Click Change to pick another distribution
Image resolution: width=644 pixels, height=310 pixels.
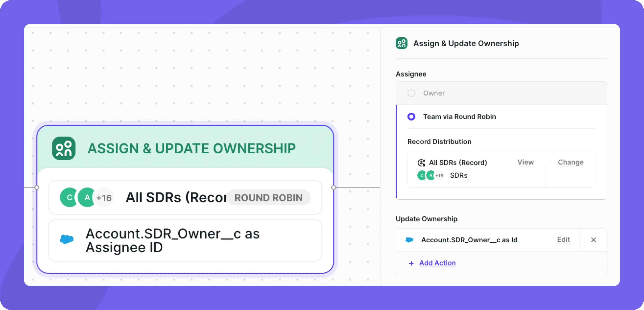coord(571,162)
